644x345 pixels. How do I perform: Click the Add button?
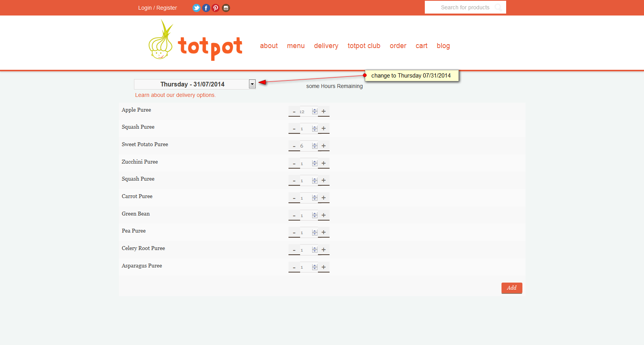point(512,288)
